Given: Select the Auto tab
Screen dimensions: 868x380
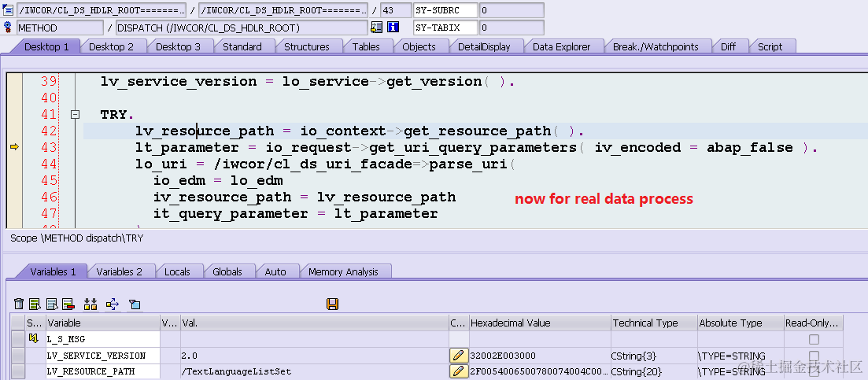Looking at the screenshot, I should (275, 271).
